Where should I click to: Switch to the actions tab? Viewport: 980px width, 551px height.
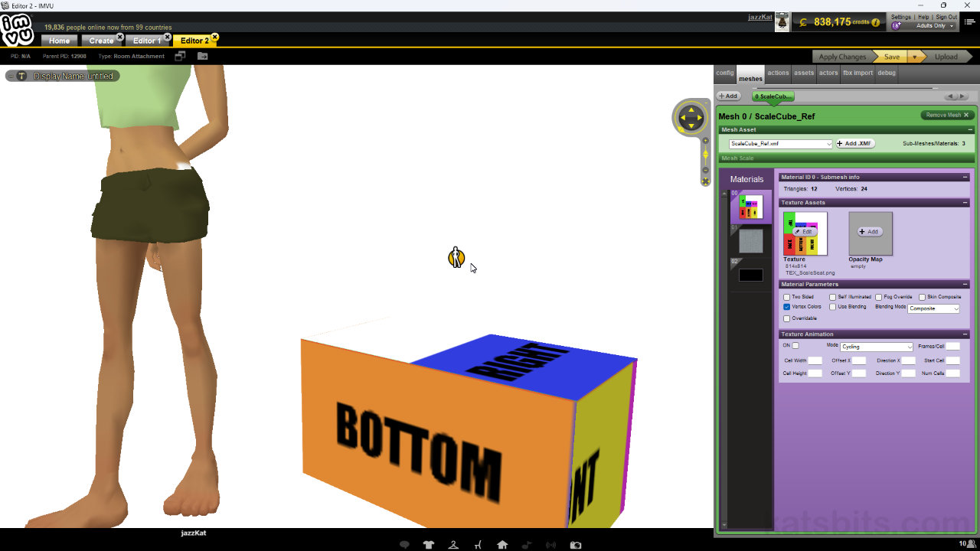(x=777, y=73)
